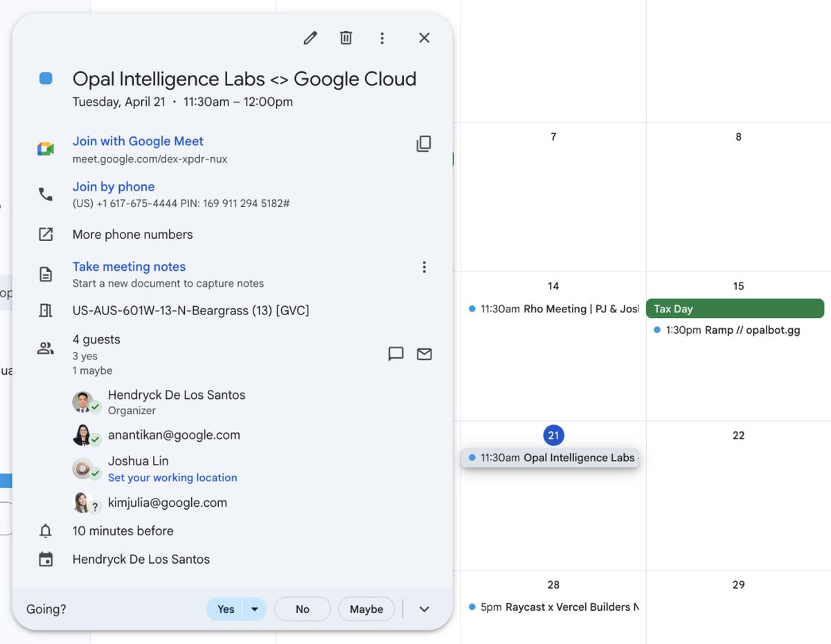
Task: Expand RSVP options chevron at bottom right
Action: [425, 609]
